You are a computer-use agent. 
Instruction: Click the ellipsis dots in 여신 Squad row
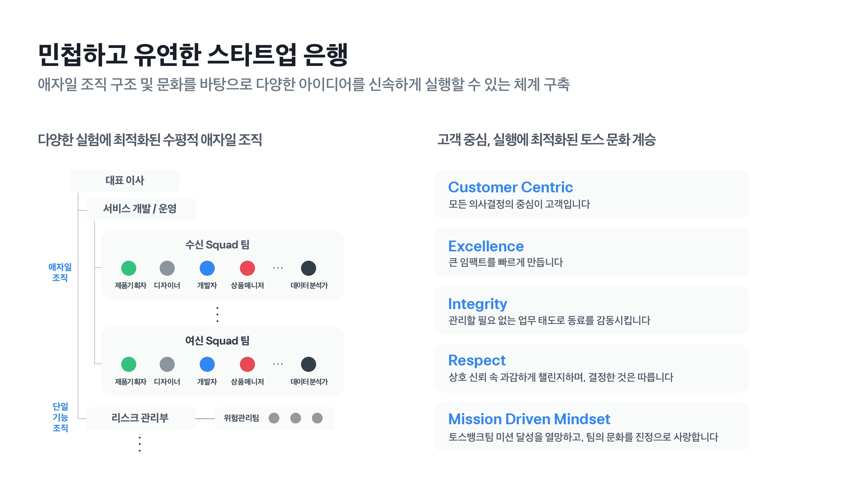click(x=278, y=364)
